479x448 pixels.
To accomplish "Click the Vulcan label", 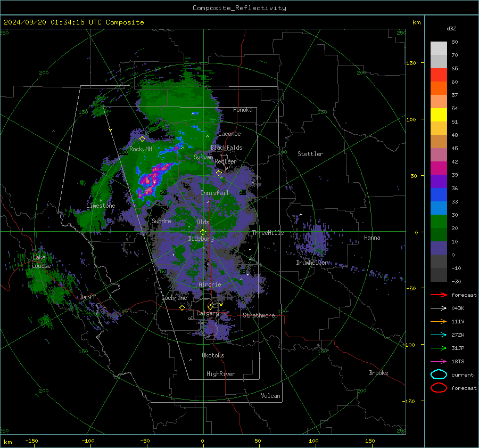I will [270, 396].
